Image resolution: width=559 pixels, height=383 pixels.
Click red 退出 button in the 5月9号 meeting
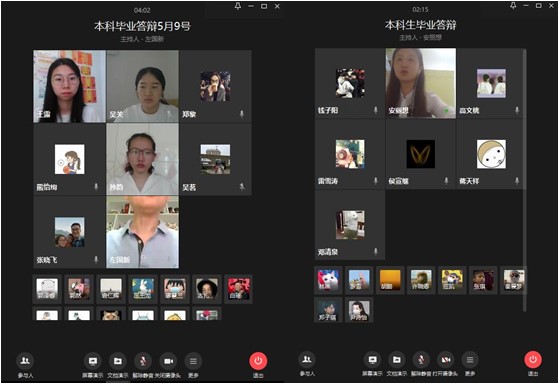coord(258,361)
